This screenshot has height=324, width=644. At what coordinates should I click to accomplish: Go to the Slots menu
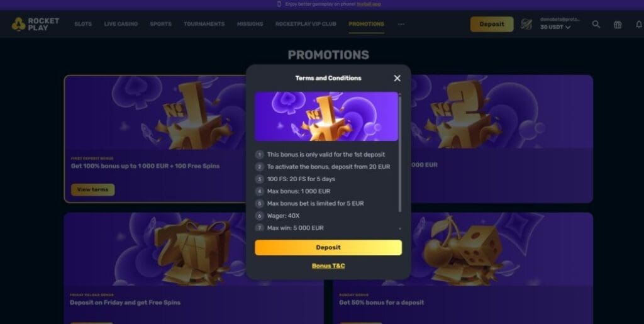(83, 25)
